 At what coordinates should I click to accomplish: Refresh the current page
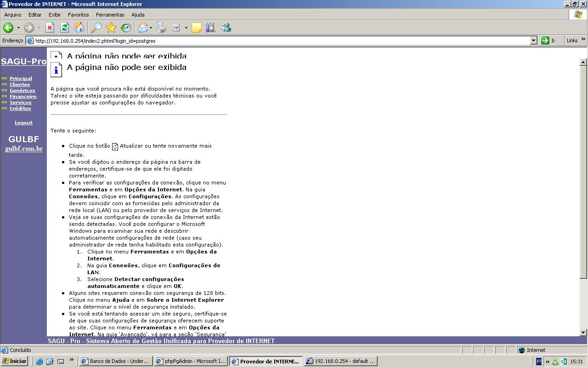[64, 28]
